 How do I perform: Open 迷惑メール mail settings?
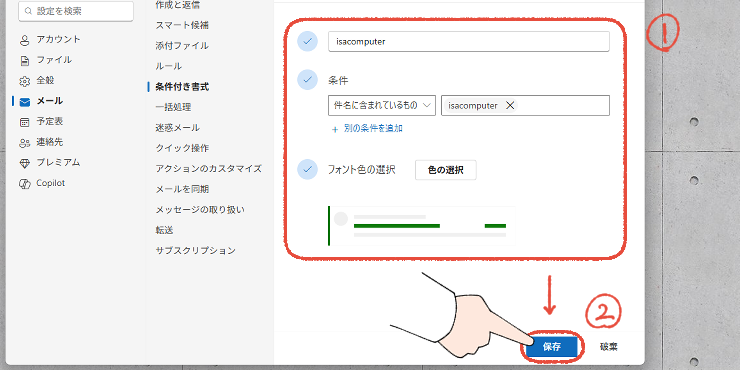point(177,127)
